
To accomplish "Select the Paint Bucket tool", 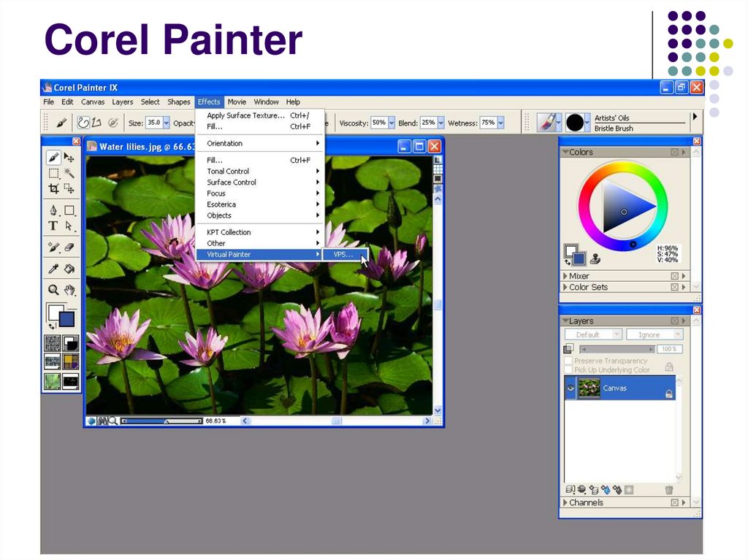I will [x=69, y=269].
